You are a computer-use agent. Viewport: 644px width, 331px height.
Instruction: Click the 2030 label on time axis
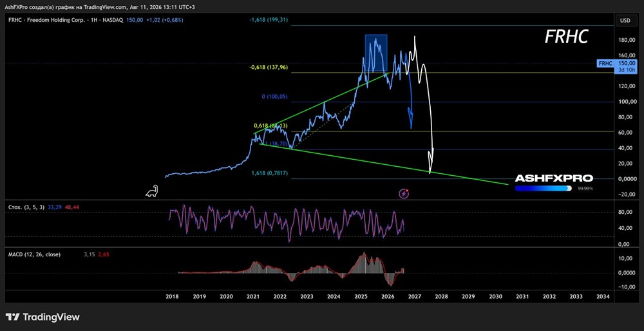coord(495,296)
